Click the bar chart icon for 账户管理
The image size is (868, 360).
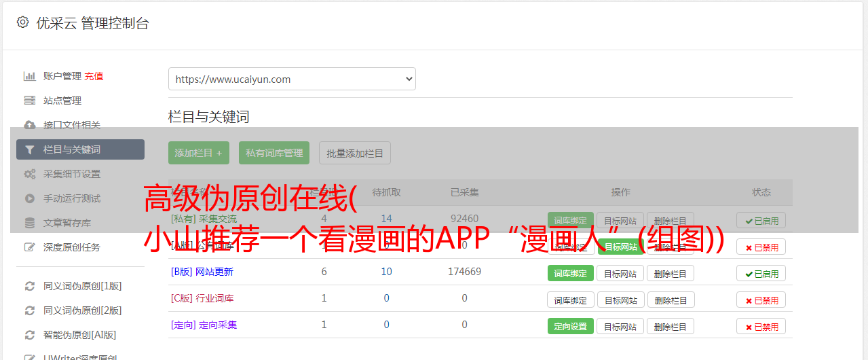coord(30,76)
